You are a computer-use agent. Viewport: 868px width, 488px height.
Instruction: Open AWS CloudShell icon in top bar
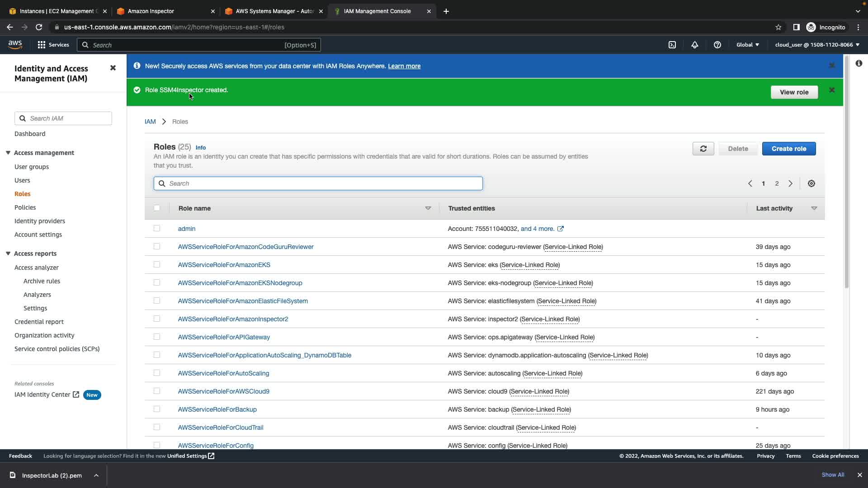point(672,45)
